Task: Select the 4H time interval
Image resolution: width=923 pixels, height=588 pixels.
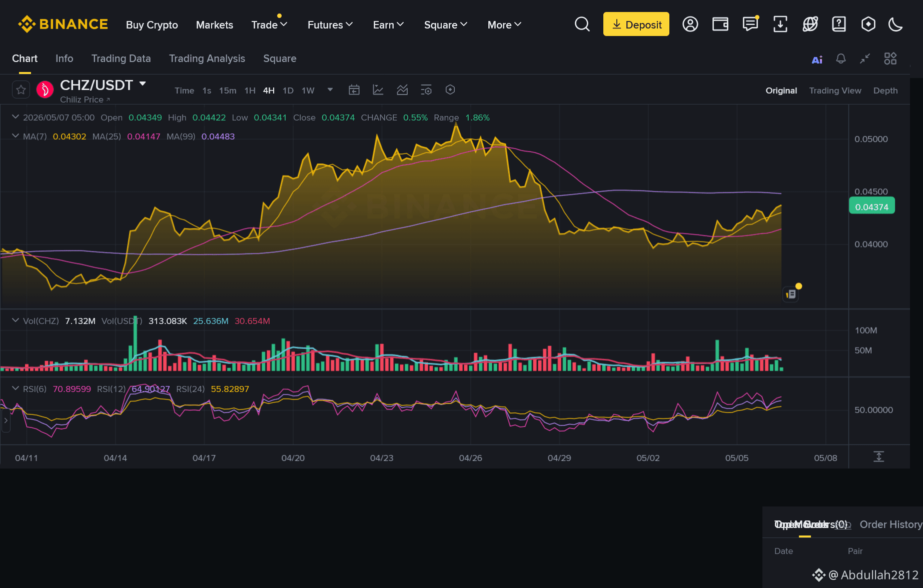Action: (x=269, y=90)
